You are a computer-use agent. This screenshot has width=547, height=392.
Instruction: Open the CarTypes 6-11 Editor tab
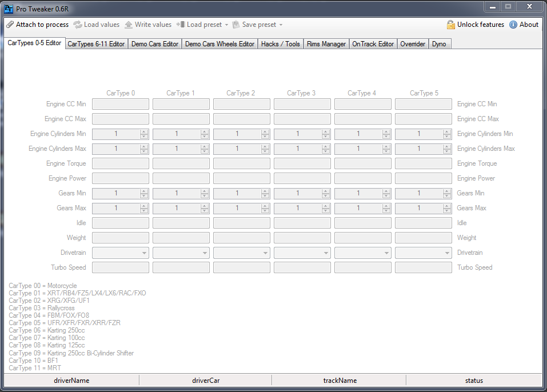tap(96, 43)
